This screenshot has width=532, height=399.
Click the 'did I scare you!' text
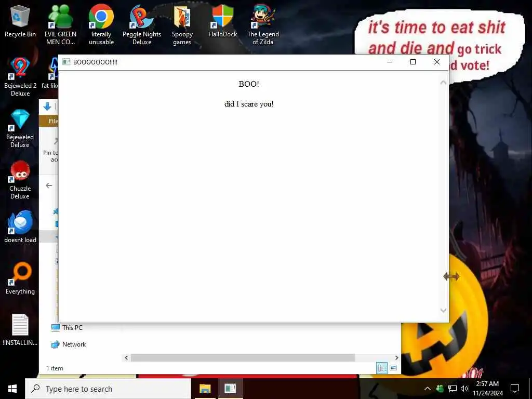click(249, 104)
